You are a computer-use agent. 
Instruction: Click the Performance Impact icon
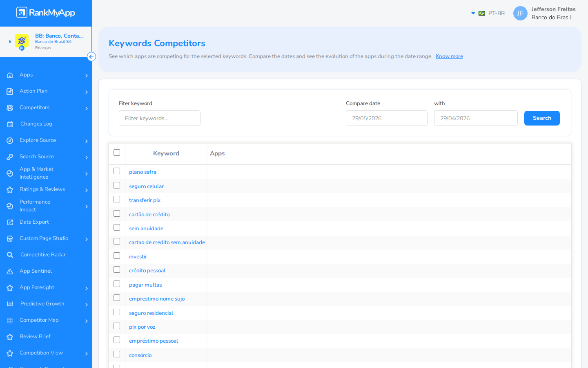tap(10, 206)
